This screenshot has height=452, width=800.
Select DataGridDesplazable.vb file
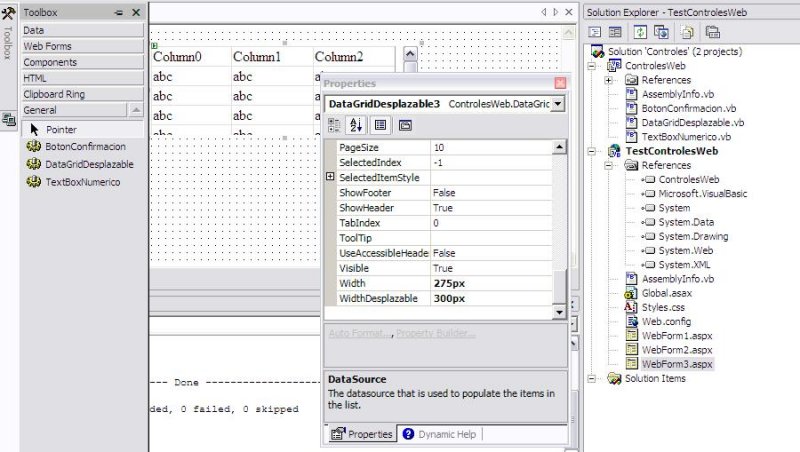[692, 122]
